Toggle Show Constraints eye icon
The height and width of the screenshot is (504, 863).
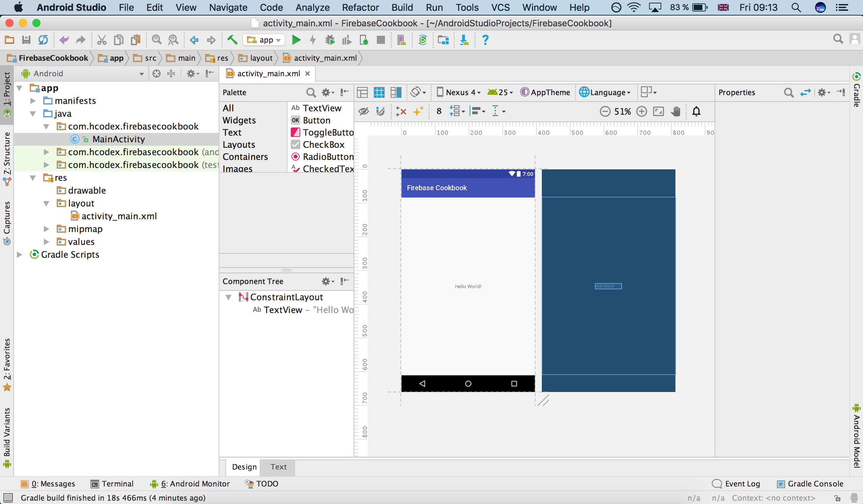click(x=364, y=111)
